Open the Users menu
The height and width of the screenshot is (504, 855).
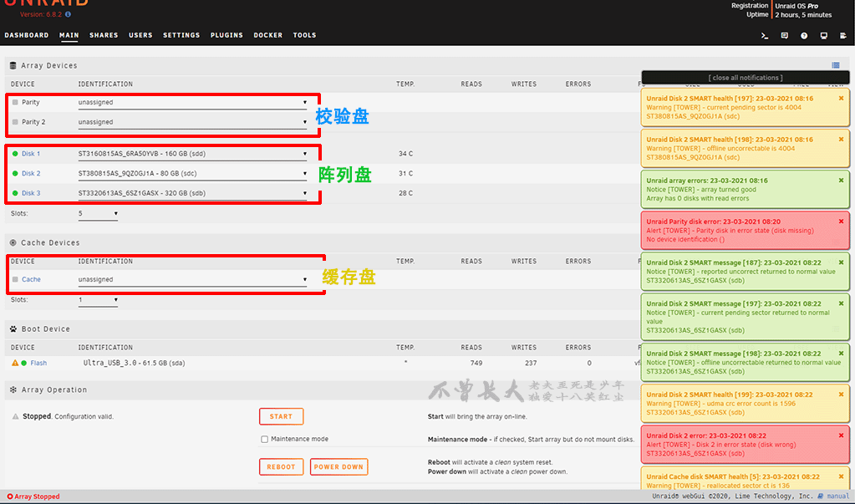tap(140, 35)
